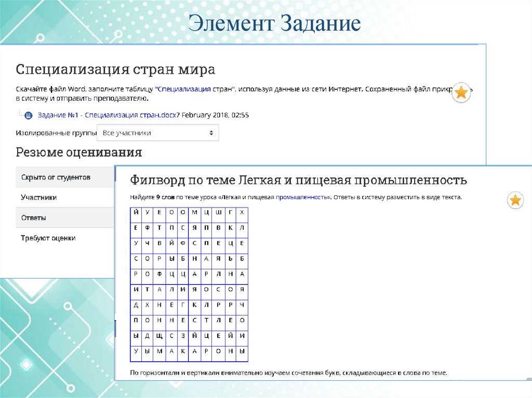Screen dimensions: 532x398
Task: Click the Специализация glossary link in description
Action: tap(184, 89)
